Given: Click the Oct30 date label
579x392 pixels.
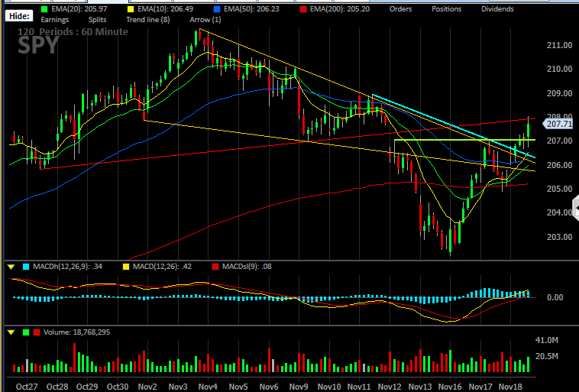Looking at the screenshot, I should [x=118, y=387].
